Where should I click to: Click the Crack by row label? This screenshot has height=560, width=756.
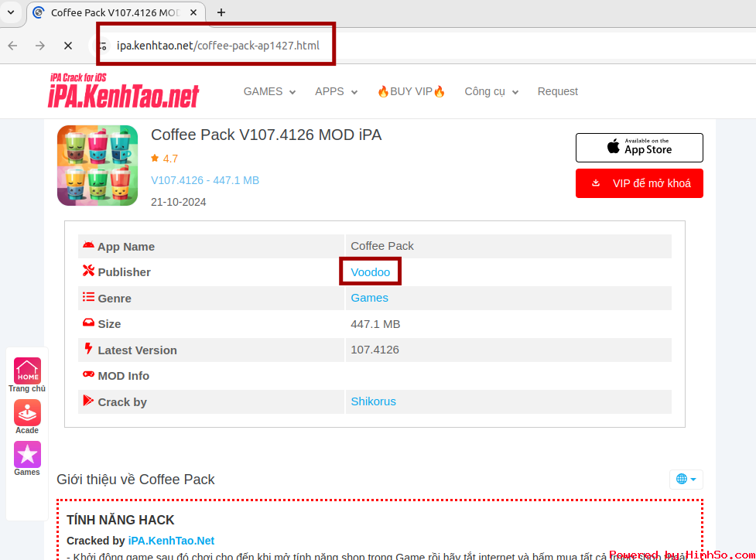(122, 402)
